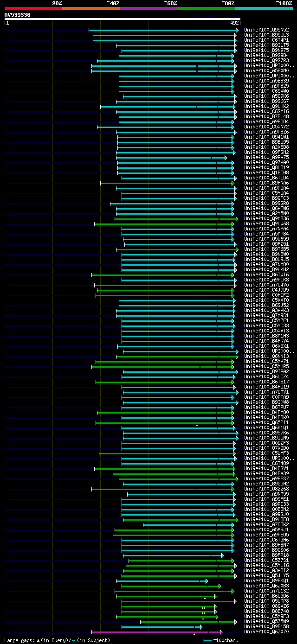This screenshot has height=644, width=297.
Task: Click the cyan alignment bar for UniRef100_B9FKQ1
Action: [162, 581]
